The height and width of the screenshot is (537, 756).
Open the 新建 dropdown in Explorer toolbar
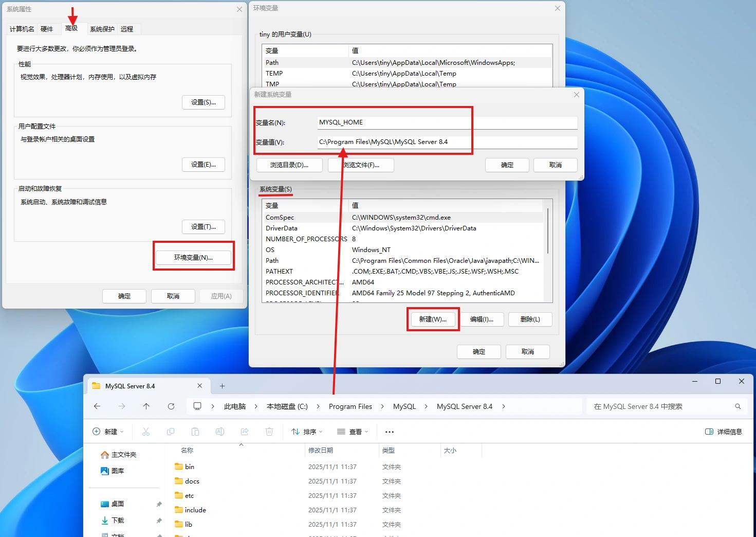coord(108,432)
